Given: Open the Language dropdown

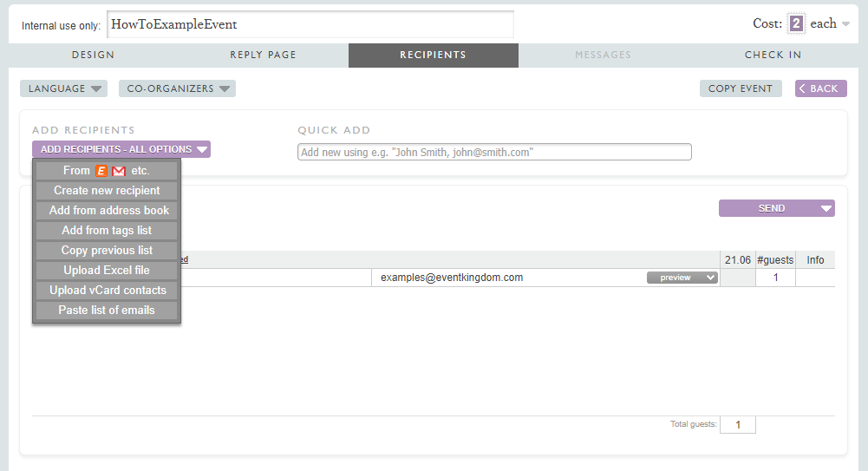Looking at the screenshot, I should [x=62, y=88].
